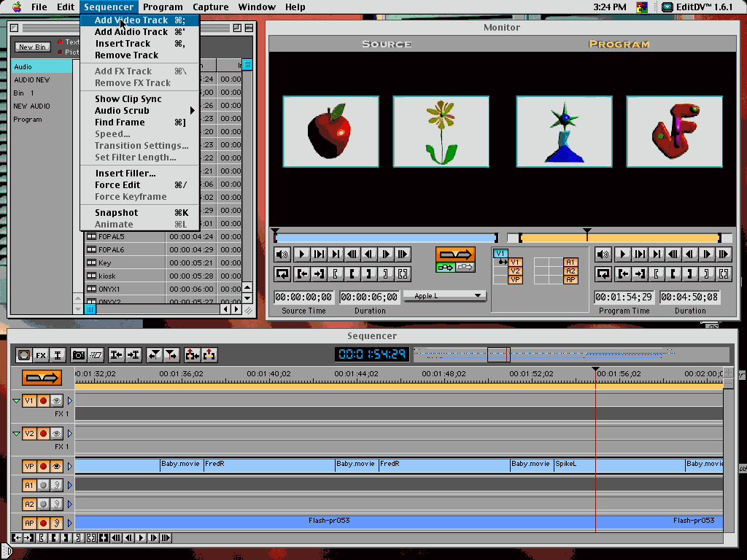Image resolution: width=747 pixels, height=560 pixels.
Task: Click the gray replace edit icon in Monitor
Action: point(465,267)
